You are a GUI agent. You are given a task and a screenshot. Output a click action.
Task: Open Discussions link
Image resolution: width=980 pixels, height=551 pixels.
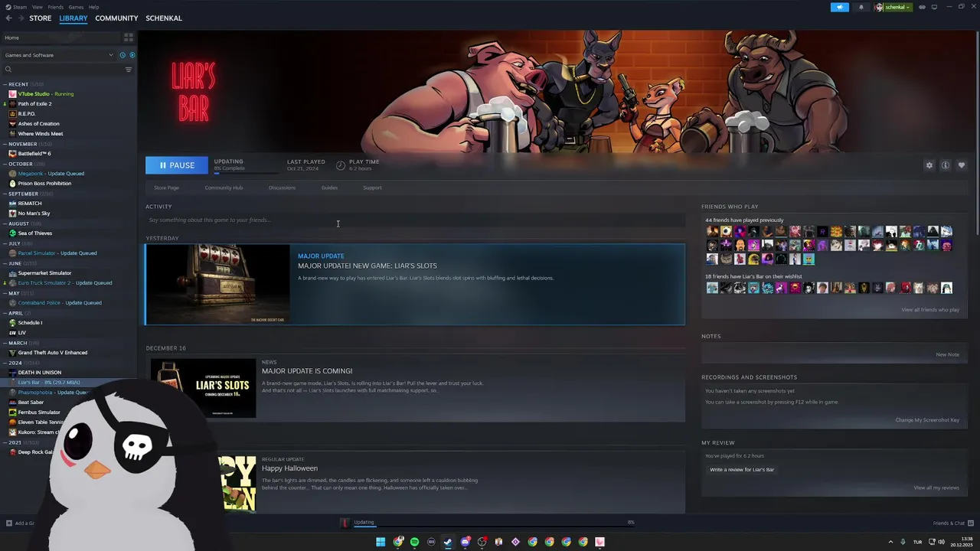point(282,187)
